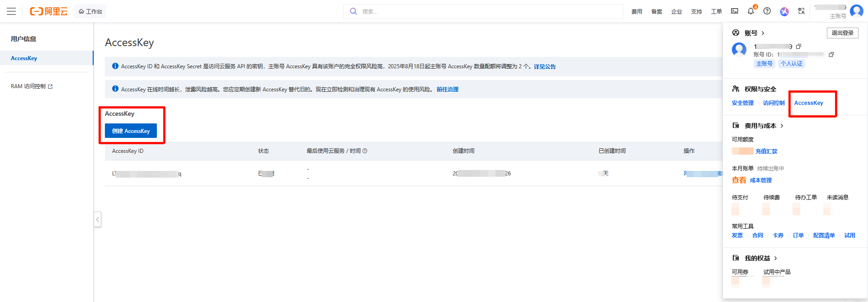Open the 企业 top menu

click(x=676, y=12)
